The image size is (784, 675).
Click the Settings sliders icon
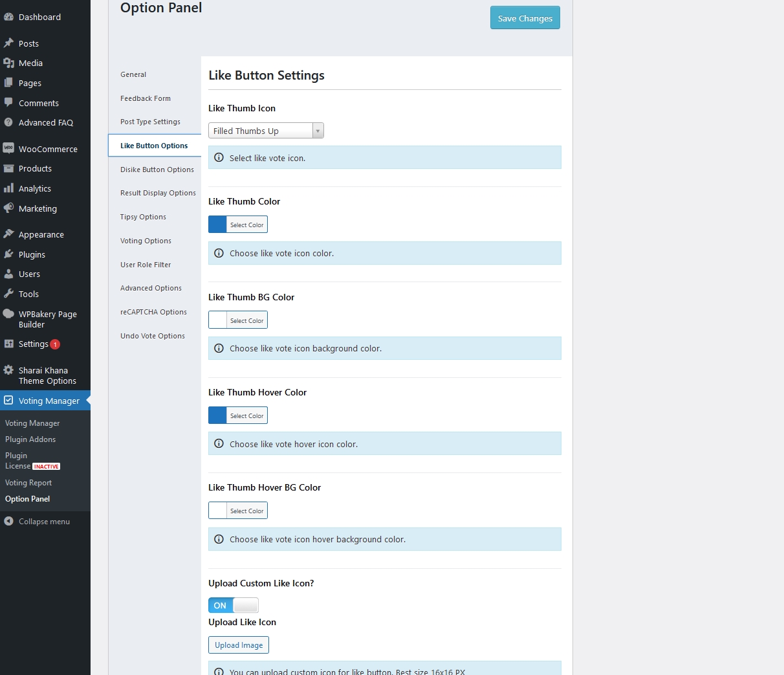(8, 344)
